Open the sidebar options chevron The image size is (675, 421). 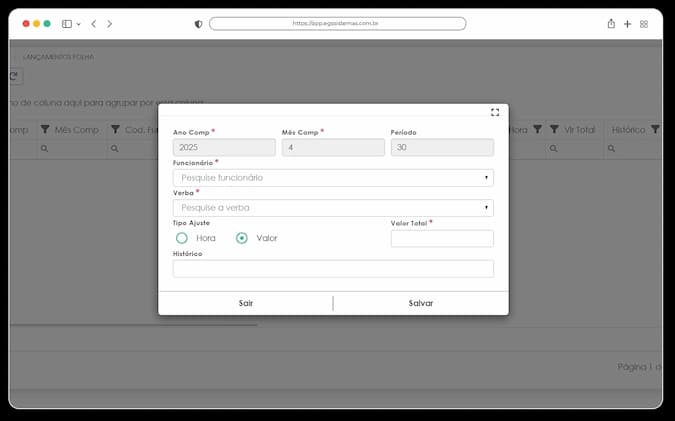tap(78, 25)
